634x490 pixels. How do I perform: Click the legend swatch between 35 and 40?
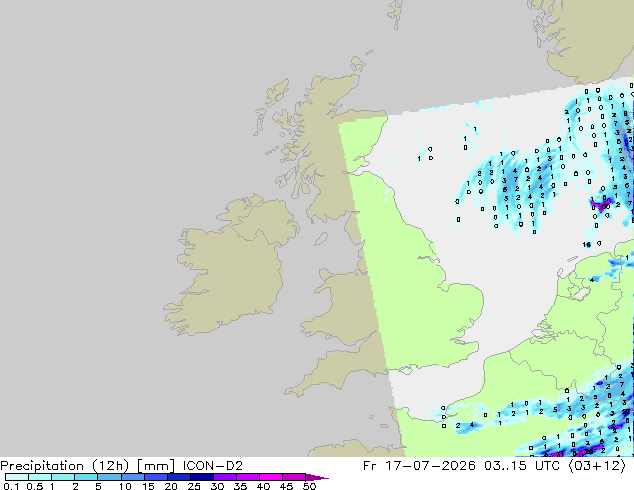[247, 477]
